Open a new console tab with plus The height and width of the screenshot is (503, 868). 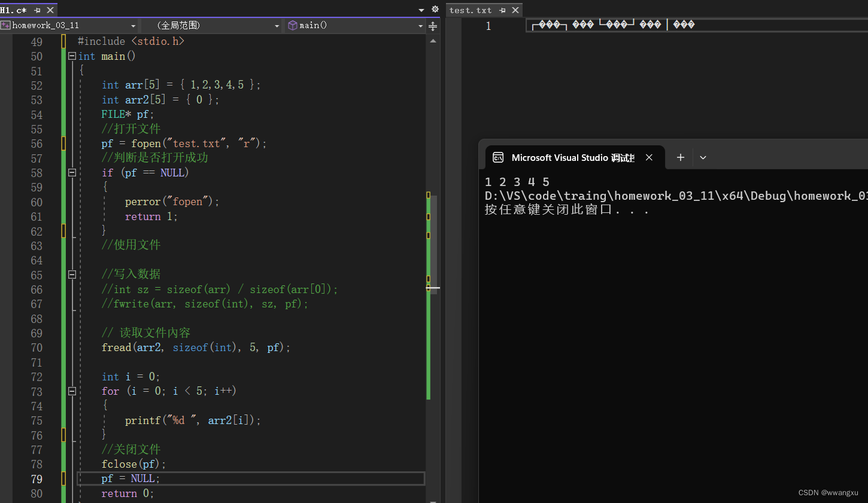[x=680, y=158]
